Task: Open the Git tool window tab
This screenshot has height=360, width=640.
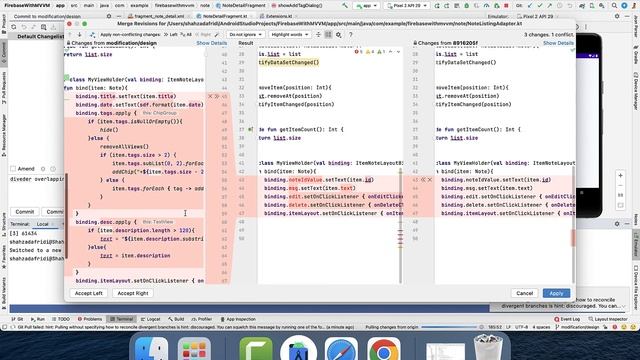Action: [x=17, y=319]
